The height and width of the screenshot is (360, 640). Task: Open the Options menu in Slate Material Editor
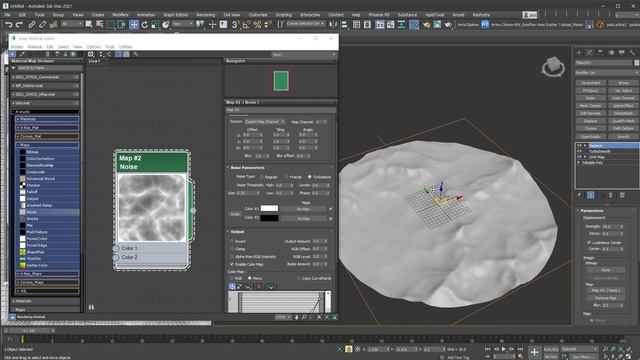(93, 47)
